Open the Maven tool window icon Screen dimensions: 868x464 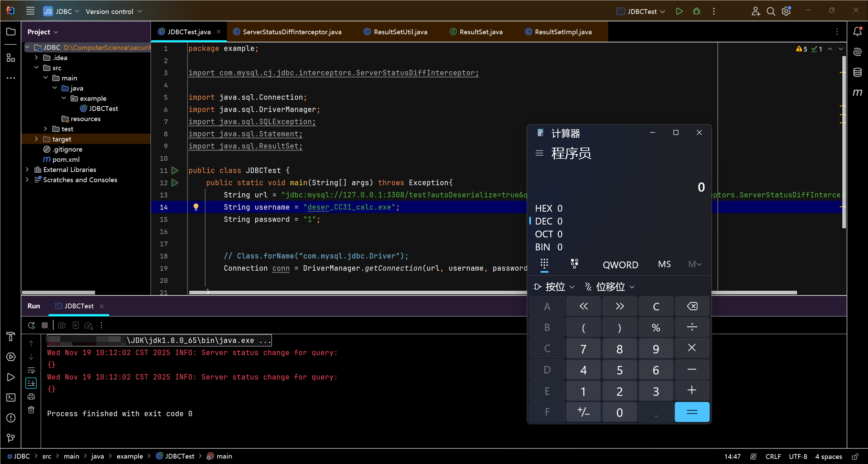[857, 92]
